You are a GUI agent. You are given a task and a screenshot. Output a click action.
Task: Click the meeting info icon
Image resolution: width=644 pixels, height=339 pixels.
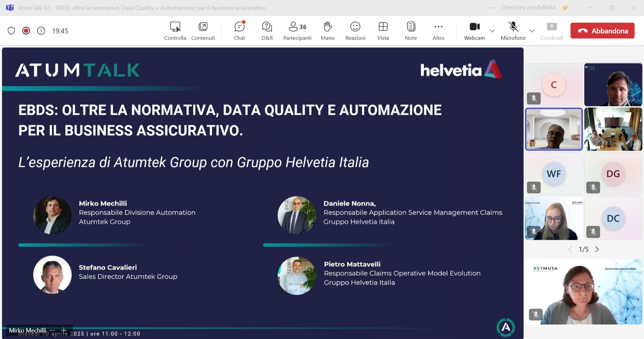coord(41,31)
